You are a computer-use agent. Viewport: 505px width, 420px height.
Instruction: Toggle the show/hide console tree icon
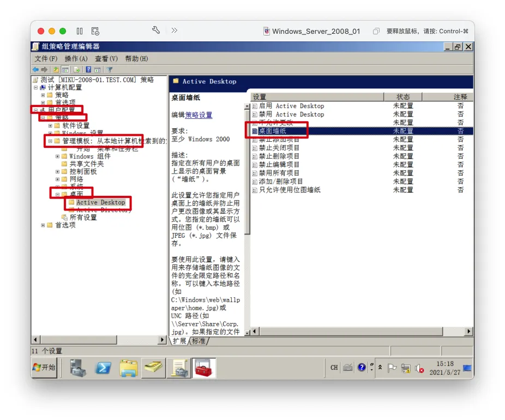pos(65,70)
